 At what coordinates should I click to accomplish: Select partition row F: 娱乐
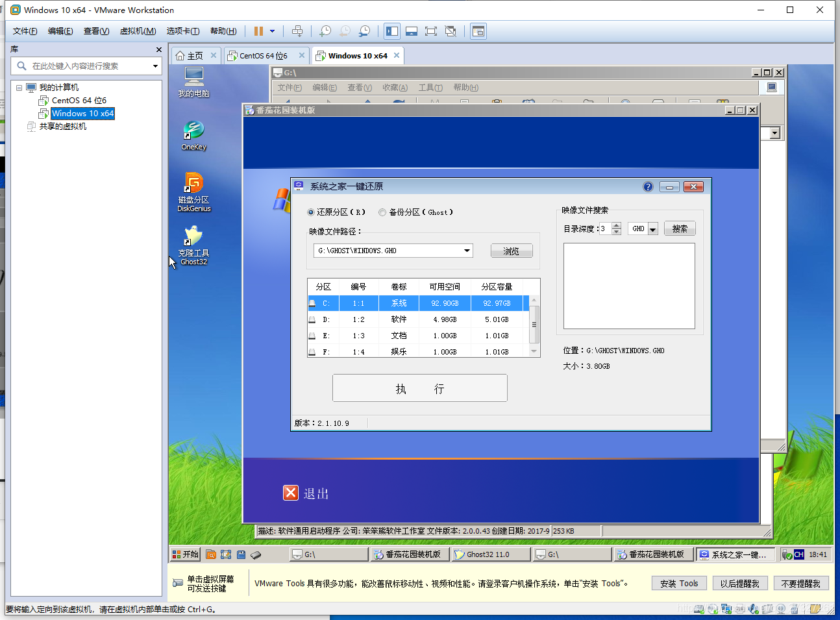(x=419, y=351)
